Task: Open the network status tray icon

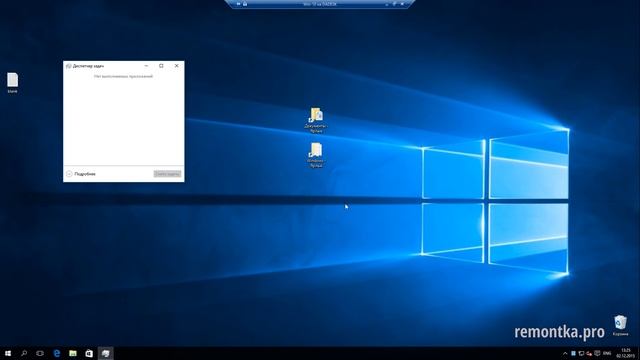Action: [x=581, y=354]
